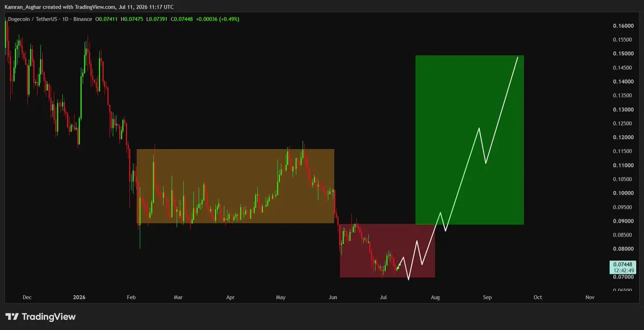Click the 0.13500 price axis label

[623, 96]
